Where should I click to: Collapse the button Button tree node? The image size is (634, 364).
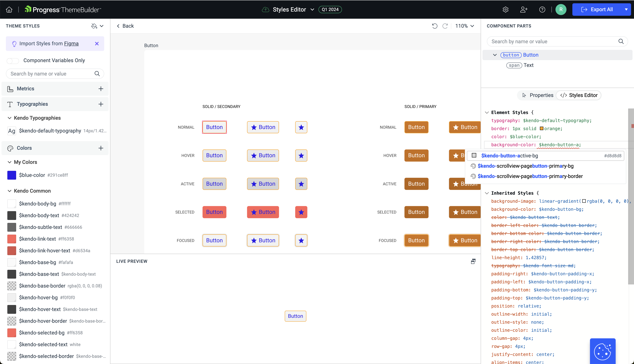(x=495, y=55)
